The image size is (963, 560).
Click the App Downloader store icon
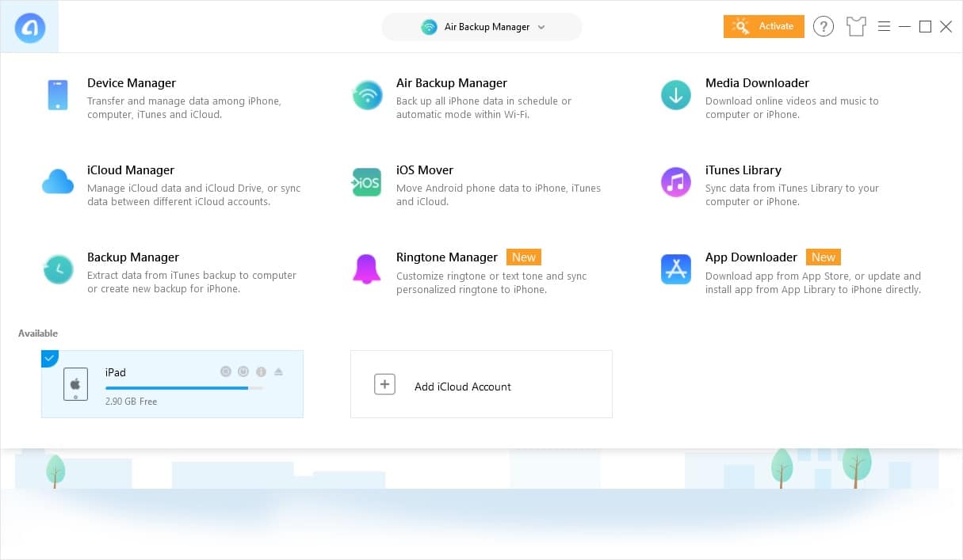(676, 269)
